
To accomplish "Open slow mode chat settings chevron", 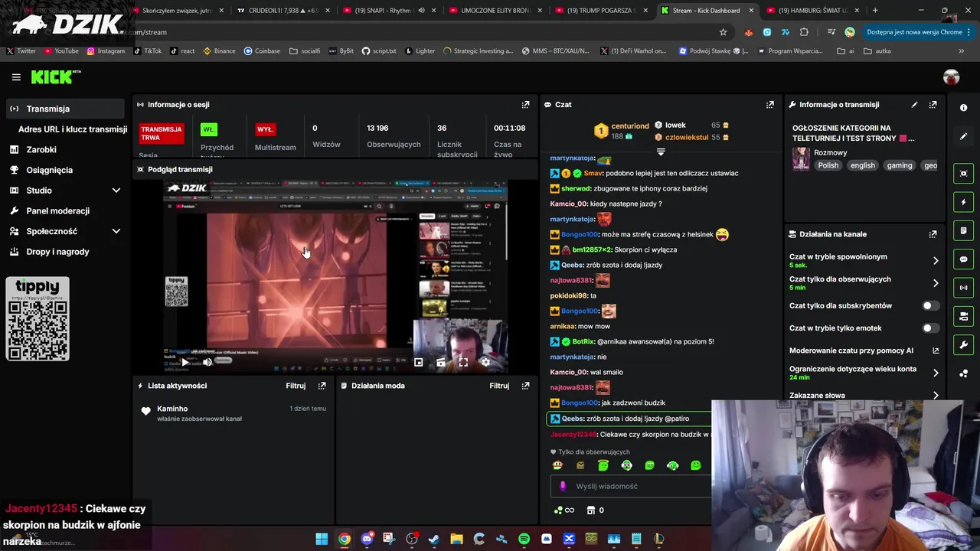I will (935, 261).
